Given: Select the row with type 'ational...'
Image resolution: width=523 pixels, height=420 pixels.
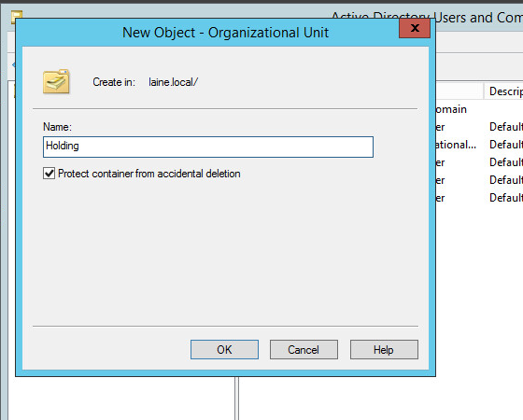Looking at the screenshot, I should click(x=457, y=145).
